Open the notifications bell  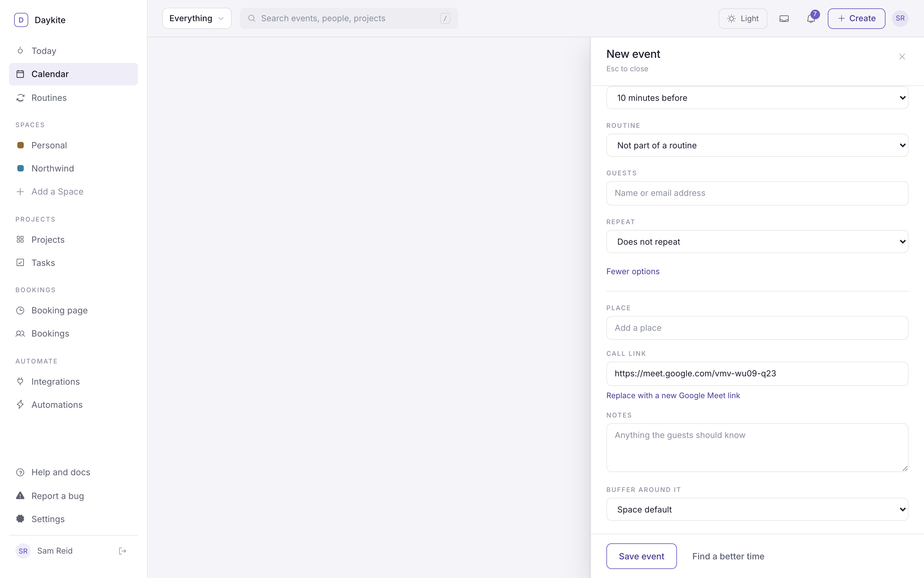(x=811, y=18)
